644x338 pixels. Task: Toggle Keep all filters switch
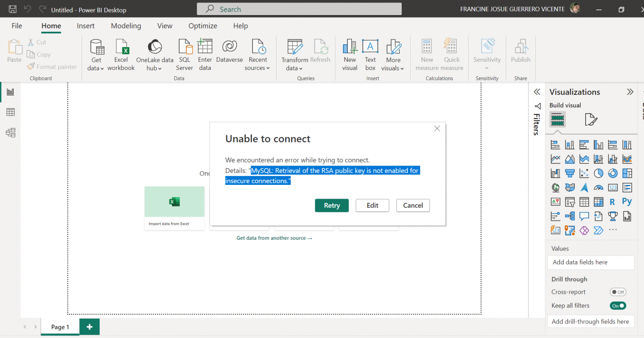tap(618, 306)
